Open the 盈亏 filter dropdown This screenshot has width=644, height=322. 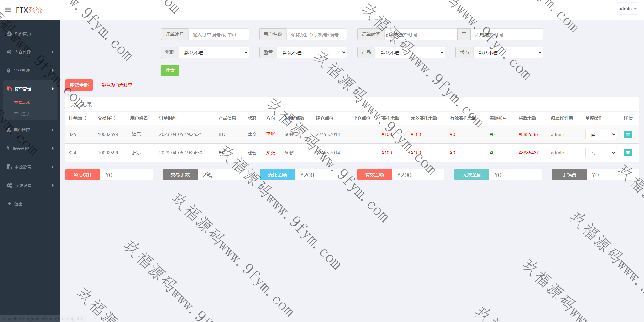click(x=312, y=52)
